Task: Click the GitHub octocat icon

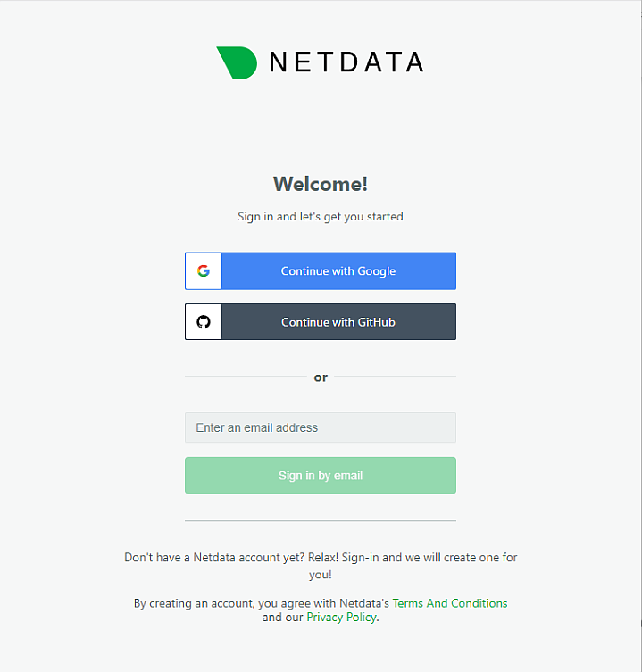Action: coord(204,322)
